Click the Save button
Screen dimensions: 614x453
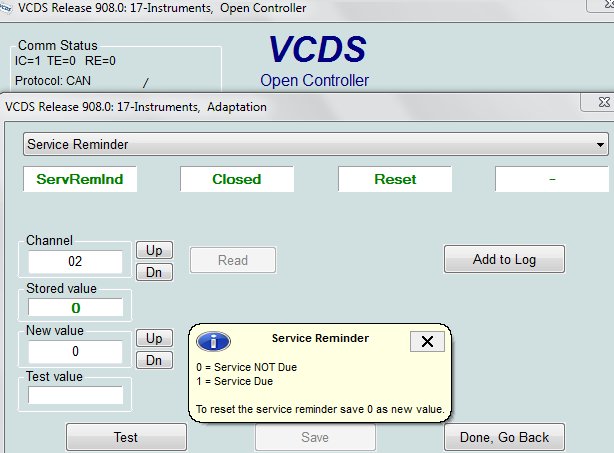(315, 437)
